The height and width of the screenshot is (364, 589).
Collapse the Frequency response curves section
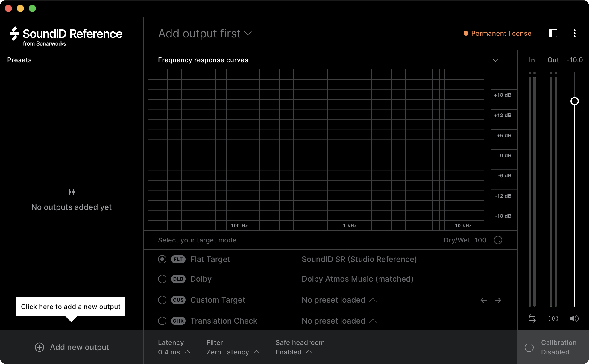(x=496, y=60)
